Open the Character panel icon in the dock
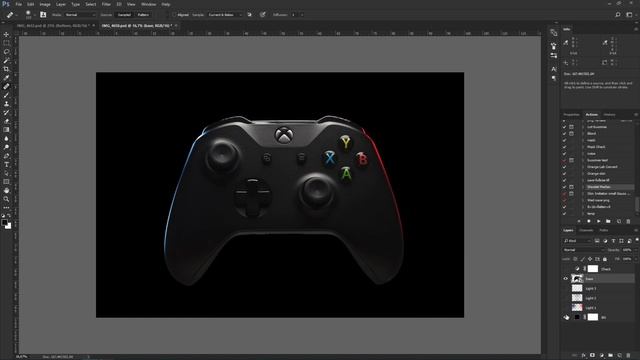Viewport: 640px width, 360px height. tap(553, 69)
